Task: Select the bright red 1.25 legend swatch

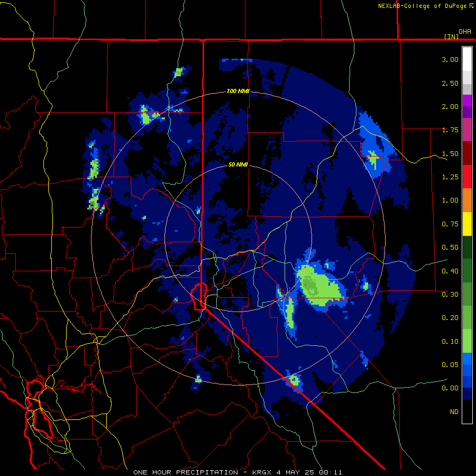Action: 467,177
